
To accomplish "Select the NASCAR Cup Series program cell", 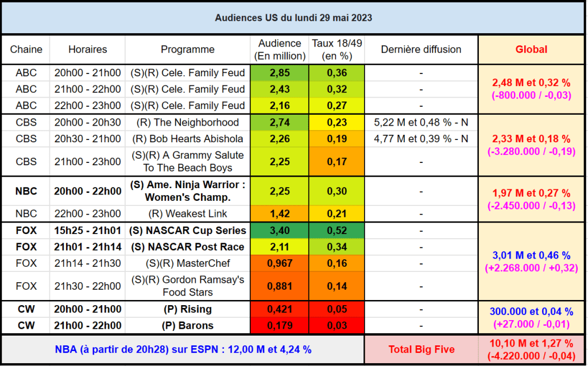I will 188,231.
